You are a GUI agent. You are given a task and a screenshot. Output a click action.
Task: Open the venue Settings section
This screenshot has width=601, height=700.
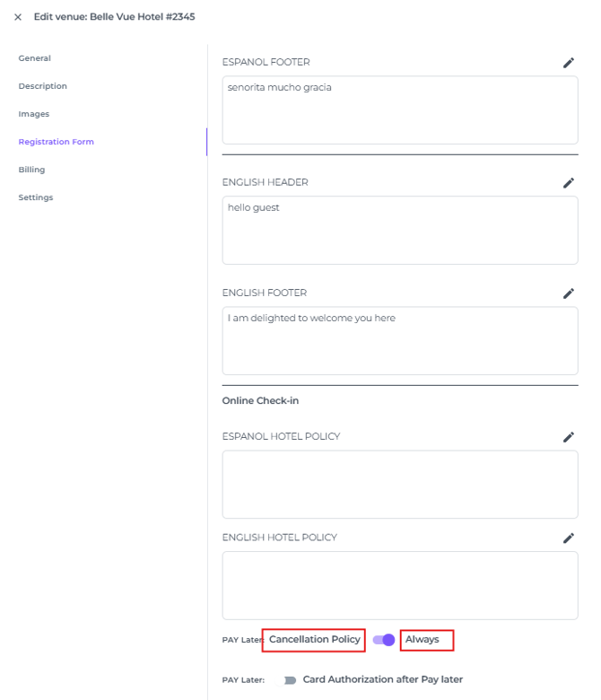point(36,197)
